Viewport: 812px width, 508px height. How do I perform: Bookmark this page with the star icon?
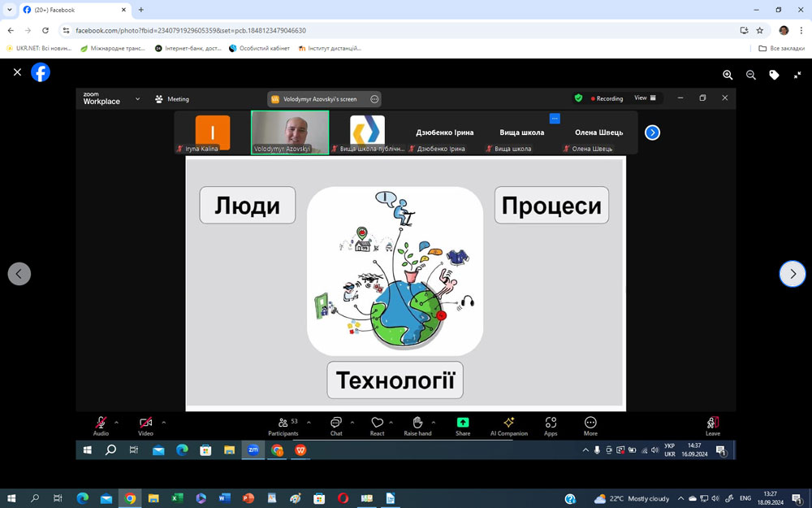tap(759, 30)
